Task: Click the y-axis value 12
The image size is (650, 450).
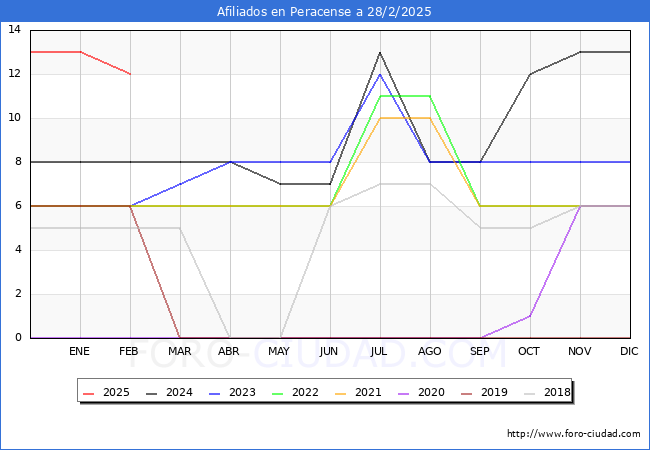Action: (15, 74)
